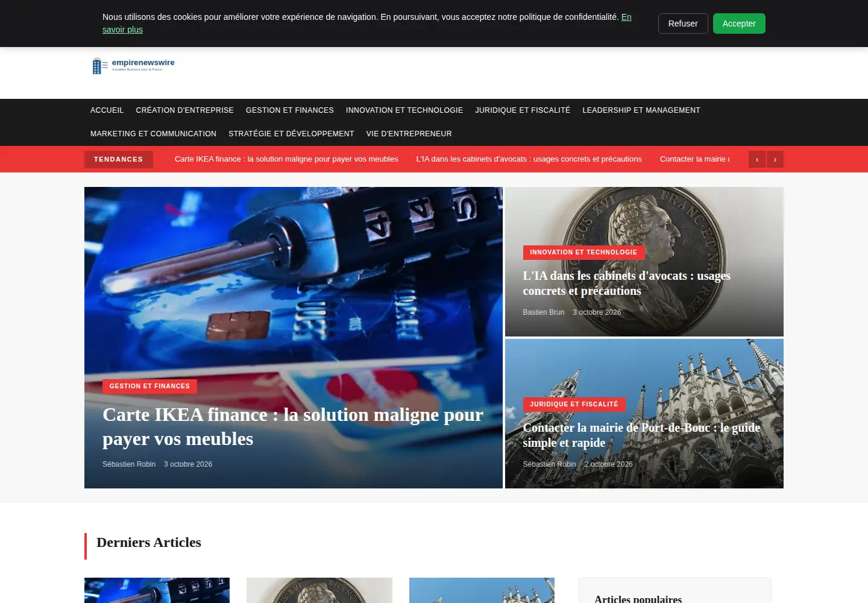Open Stratégie et Développement menu section
This screenshot has height=603, width=868.
pos(291,134)
